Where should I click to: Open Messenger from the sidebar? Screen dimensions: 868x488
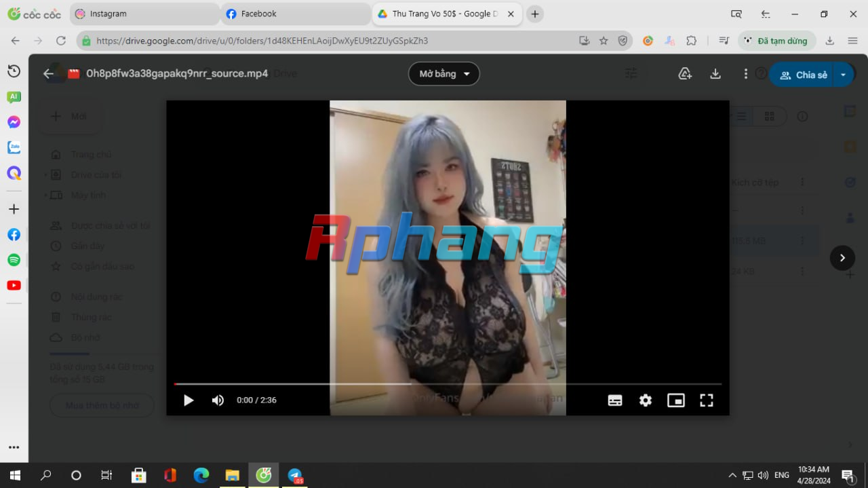click(14, 122)
